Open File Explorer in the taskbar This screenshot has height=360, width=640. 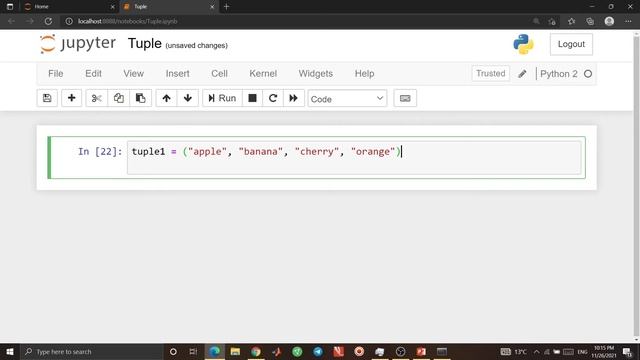[235, 351]
